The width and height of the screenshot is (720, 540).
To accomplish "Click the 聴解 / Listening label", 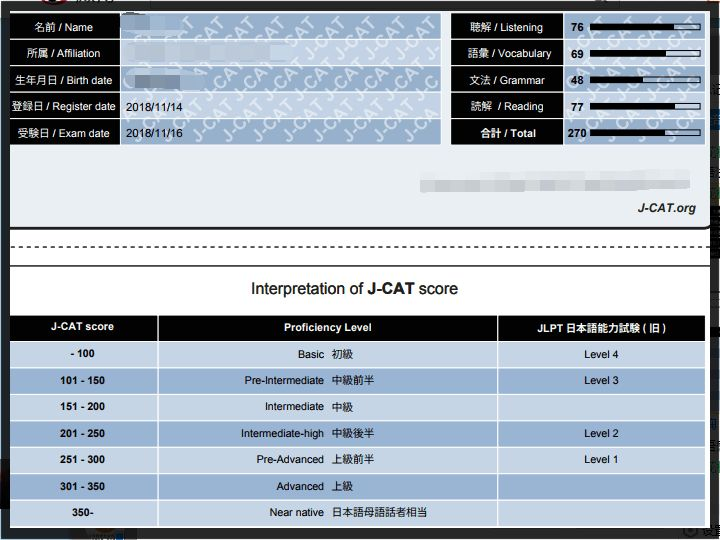I will click(506, 27).
